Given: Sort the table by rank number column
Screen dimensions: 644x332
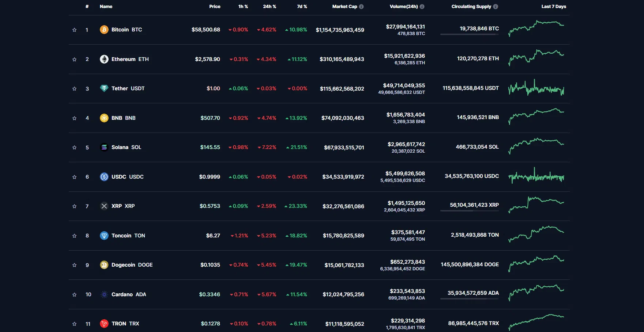Looking at the screenshot, I should (87, 7).
